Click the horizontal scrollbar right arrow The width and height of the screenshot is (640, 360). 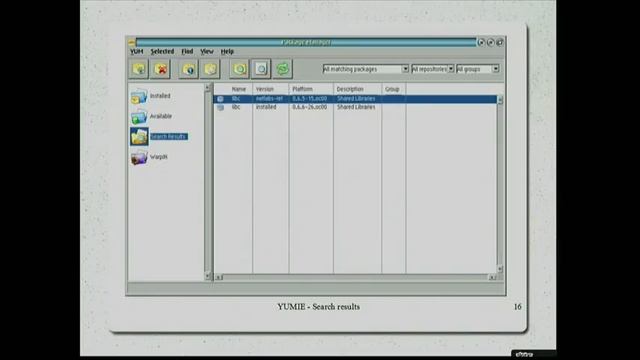point(492,278)
